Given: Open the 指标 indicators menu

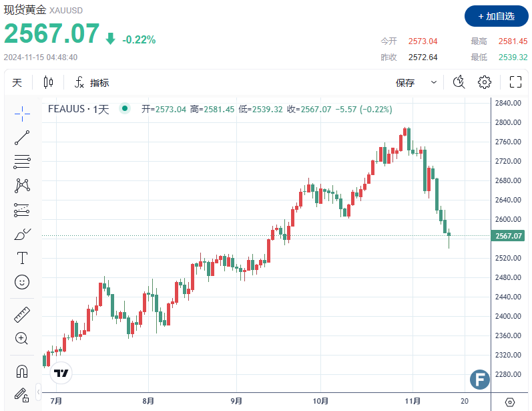Looking at the screenshot, I should click(x=91, y=83).
